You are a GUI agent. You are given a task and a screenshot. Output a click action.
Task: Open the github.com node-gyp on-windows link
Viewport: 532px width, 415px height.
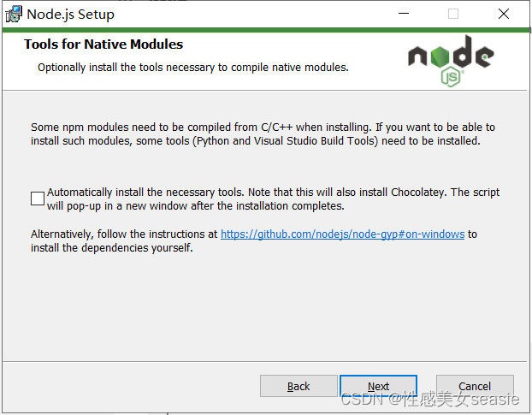(342, 234)
